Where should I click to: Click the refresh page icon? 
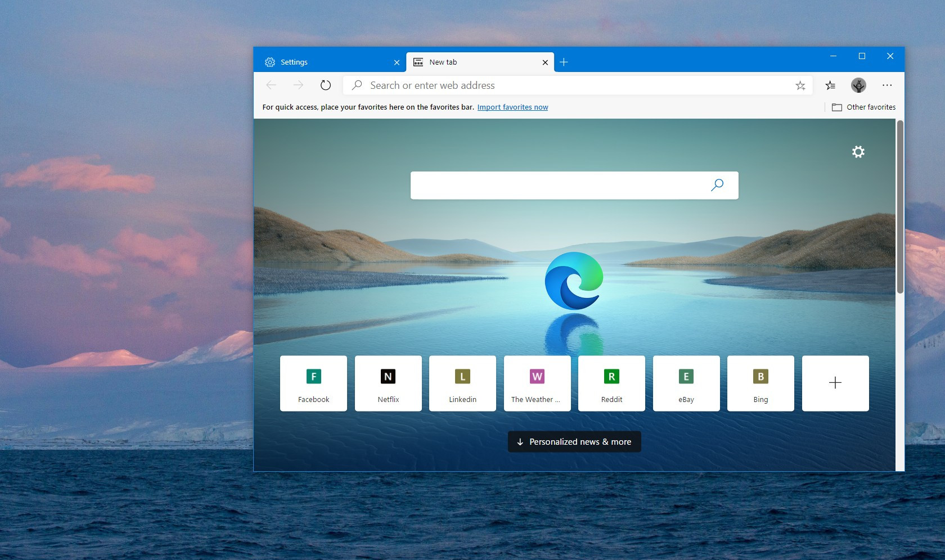tap(325, 85)
